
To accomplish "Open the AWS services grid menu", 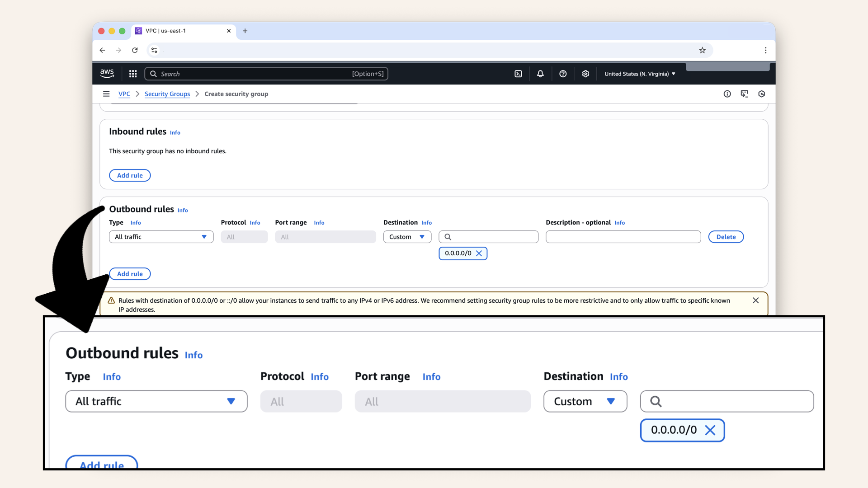I will pos(132,73).
